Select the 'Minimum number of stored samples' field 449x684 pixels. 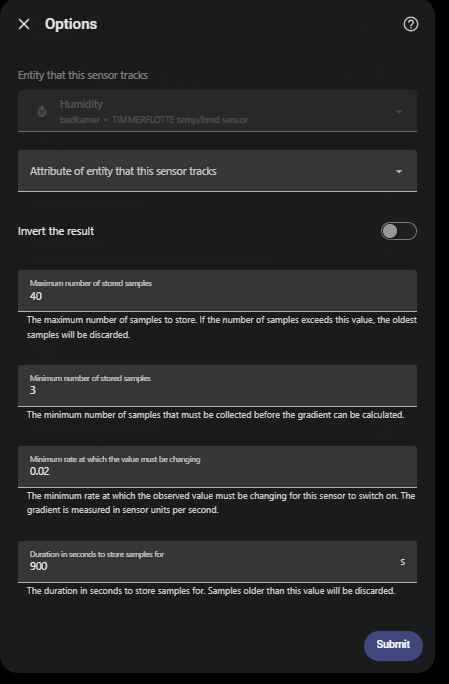click(x=217, y=386)
